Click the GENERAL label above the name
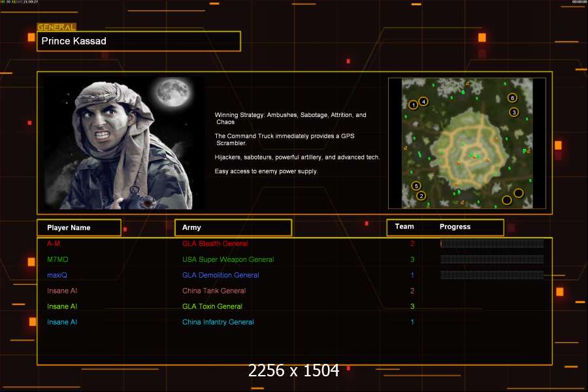Screen dimensions: 588x392 56,27
